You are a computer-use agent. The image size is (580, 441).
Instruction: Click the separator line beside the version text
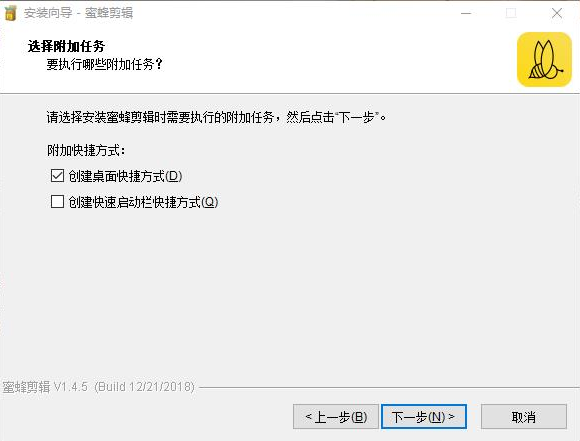pyautogui.click(x=389, y=388)
